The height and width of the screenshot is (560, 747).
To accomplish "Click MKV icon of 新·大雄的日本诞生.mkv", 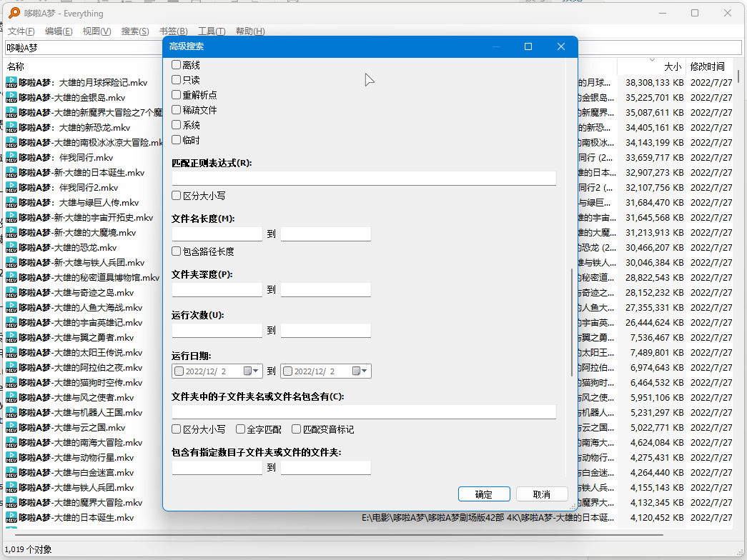I will pyautogui.click(x=11, y=172).
